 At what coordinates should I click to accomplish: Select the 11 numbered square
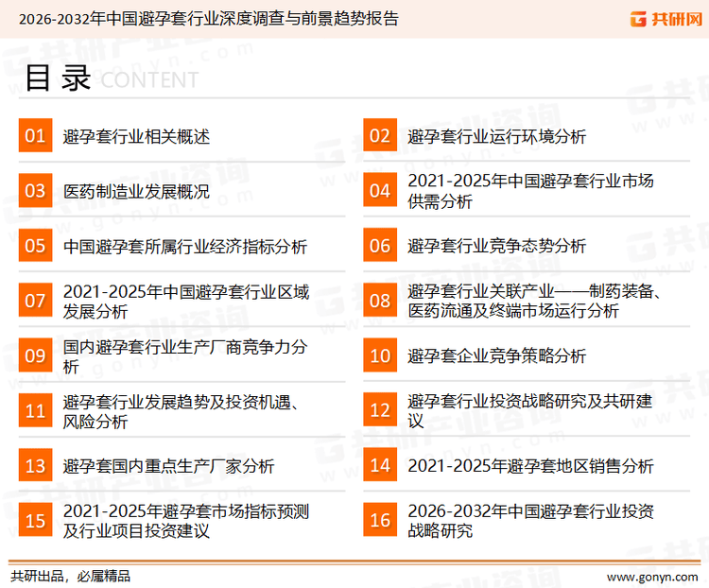[x=35, y=411]
